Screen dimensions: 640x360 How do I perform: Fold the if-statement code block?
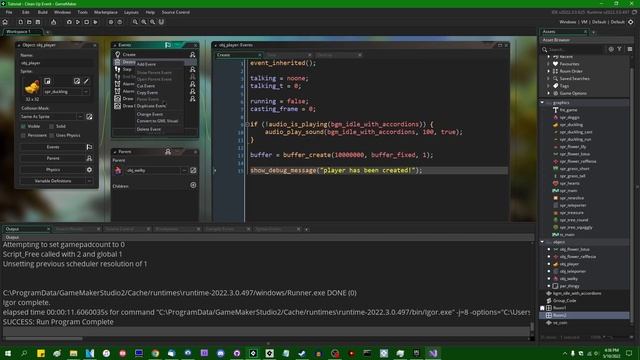pyautogui.click(x=247, y=124)
